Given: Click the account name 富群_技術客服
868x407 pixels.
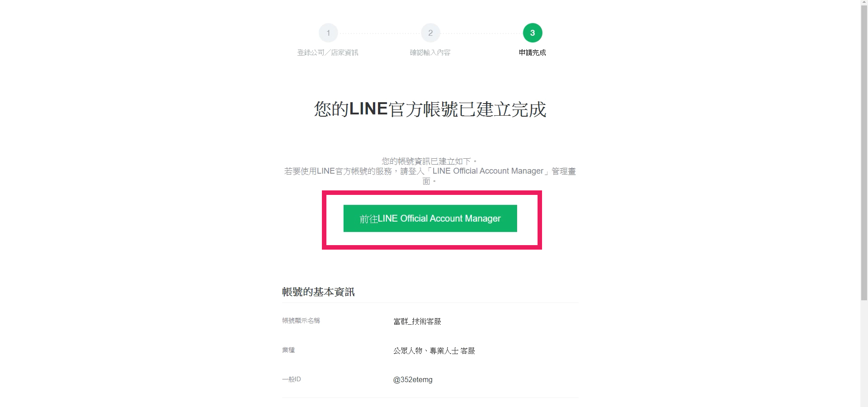Looking at the screenshot, I should pos(417,321).
